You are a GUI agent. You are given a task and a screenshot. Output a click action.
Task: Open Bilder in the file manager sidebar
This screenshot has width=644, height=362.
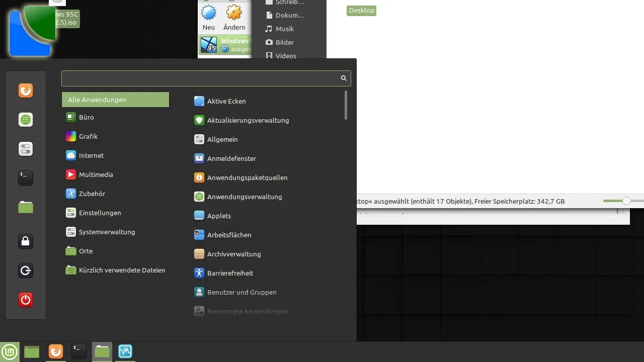(284, 42)
